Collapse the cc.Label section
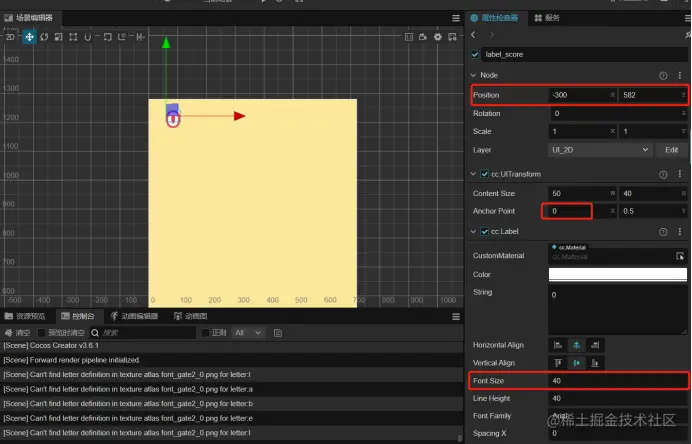 [474, 231]
